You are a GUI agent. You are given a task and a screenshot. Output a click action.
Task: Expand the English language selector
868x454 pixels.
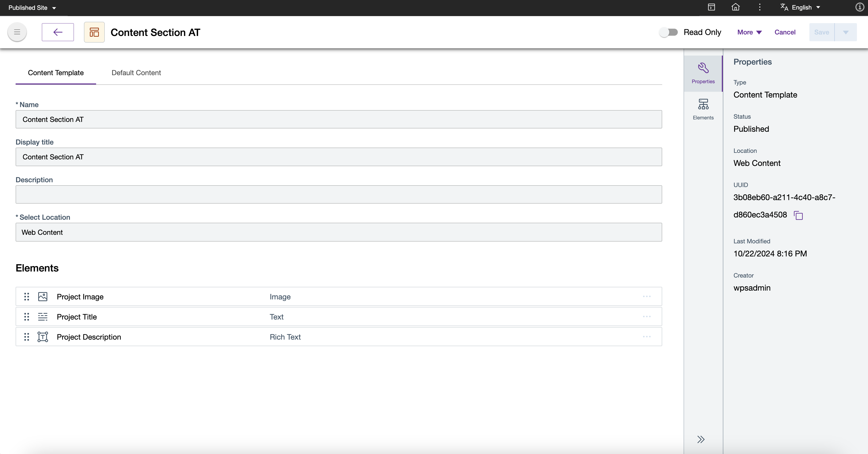click(801, 7)
